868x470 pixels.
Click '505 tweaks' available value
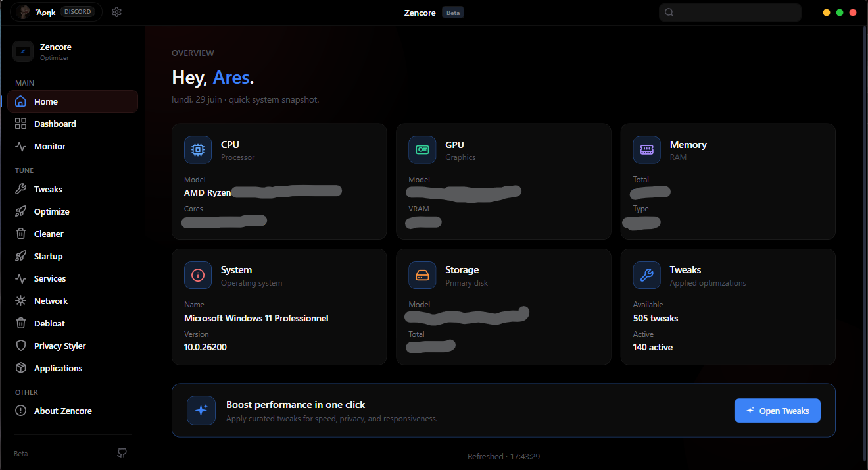656,318
